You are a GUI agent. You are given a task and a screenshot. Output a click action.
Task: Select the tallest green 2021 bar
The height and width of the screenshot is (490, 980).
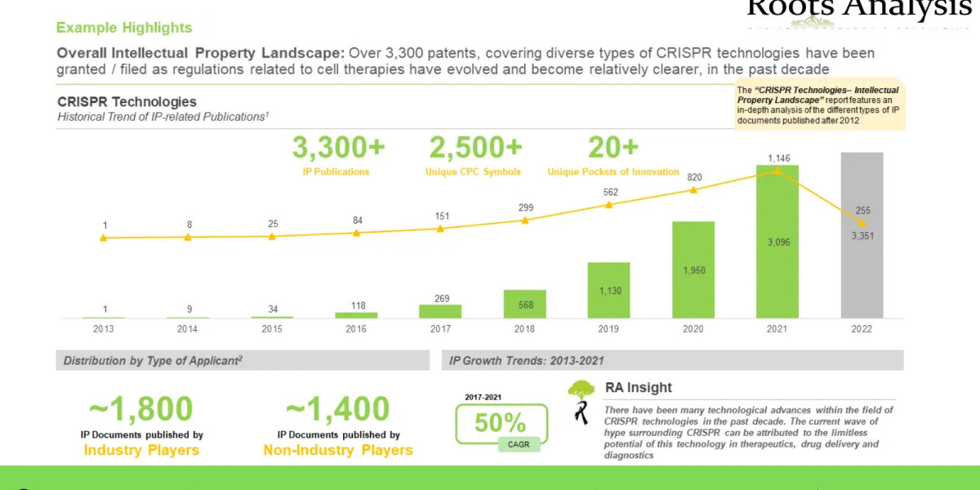pyautogui.click(x=776, y=245)
